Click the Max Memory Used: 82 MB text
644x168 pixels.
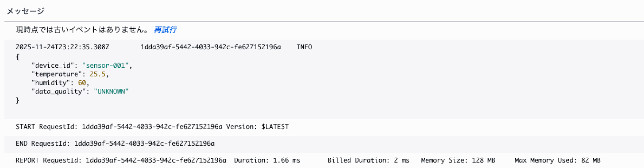pyautogui.click(x=557, y=160)
